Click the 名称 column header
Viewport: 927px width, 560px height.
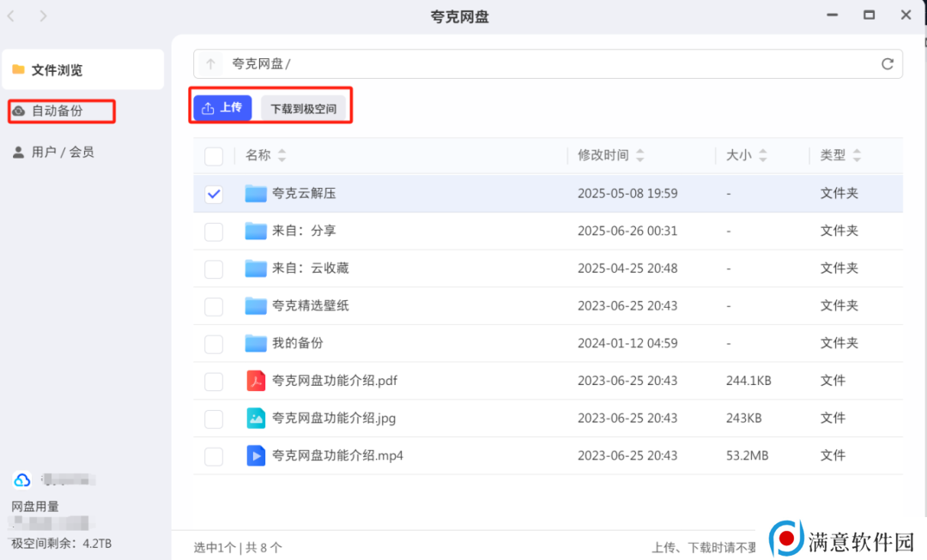pos(258,155)
